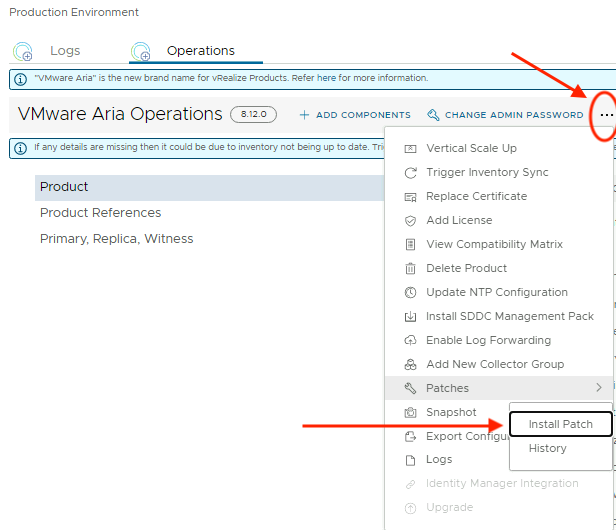Click the Snapshot camera icon

tap(410, 413)
